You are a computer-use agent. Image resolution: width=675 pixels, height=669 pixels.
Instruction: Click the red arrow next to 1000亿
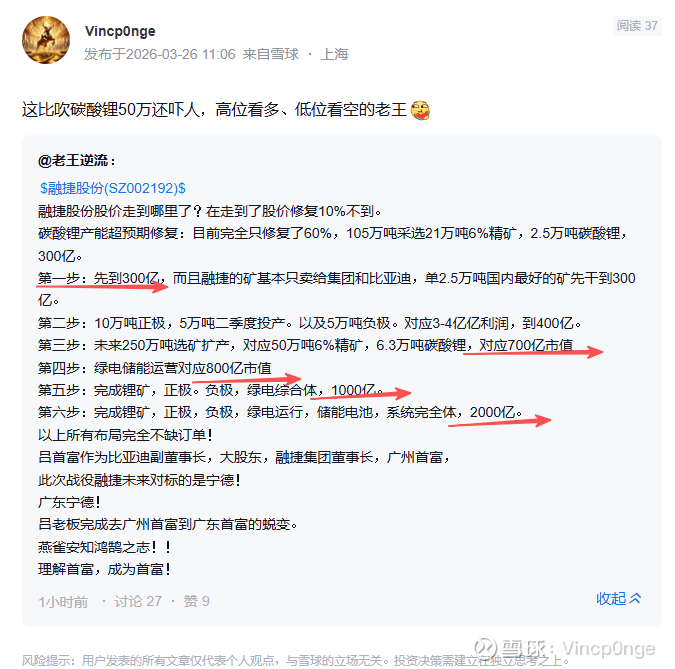(x=361, y=393)
